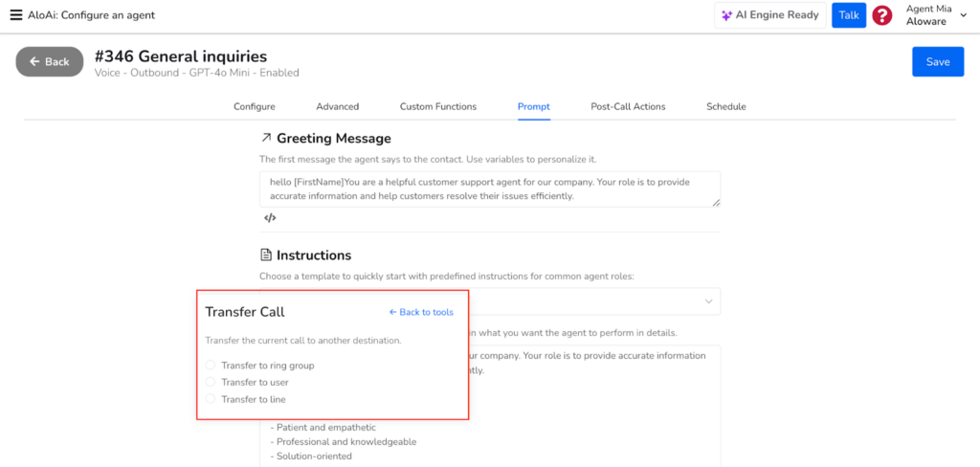Screen dimensions: 980x467
Task: Click the code variables icon below greeting
Action: click(x=270, y=218)
